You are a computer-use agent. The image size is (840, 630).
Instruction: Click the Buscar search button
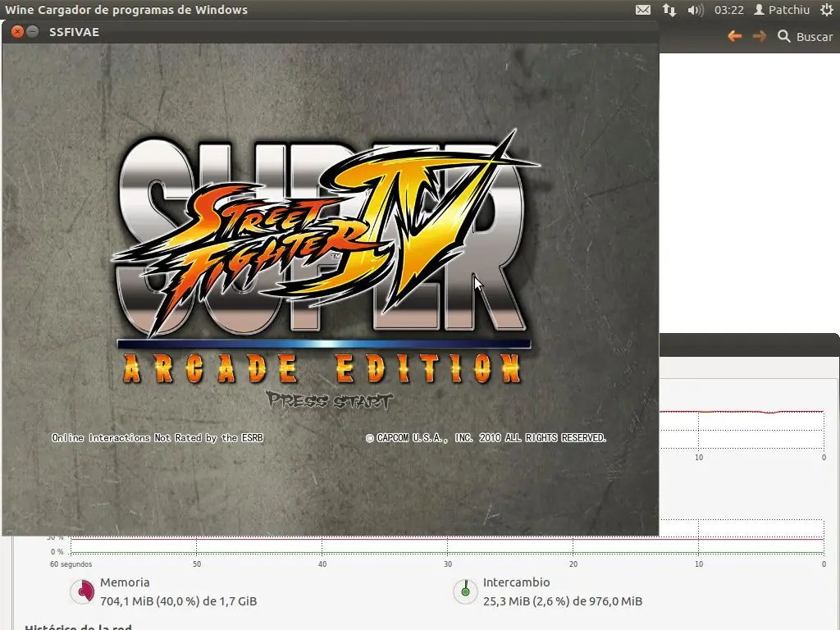(806, 36)
